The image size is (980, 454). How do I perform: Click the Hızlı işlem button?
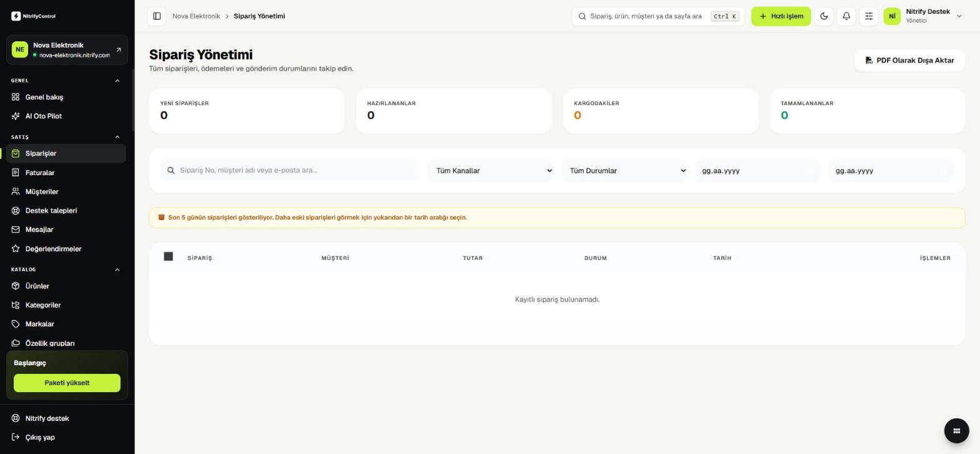point(781,16)
